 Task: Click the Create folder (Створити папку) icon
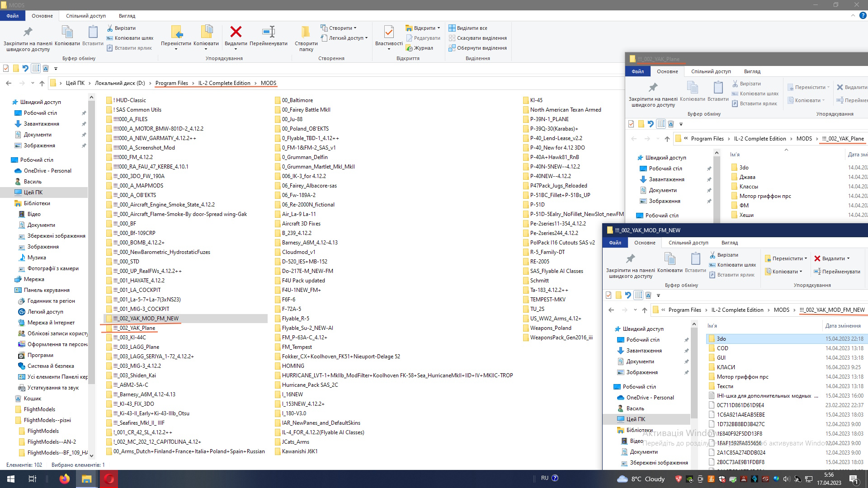pos(306,32)
